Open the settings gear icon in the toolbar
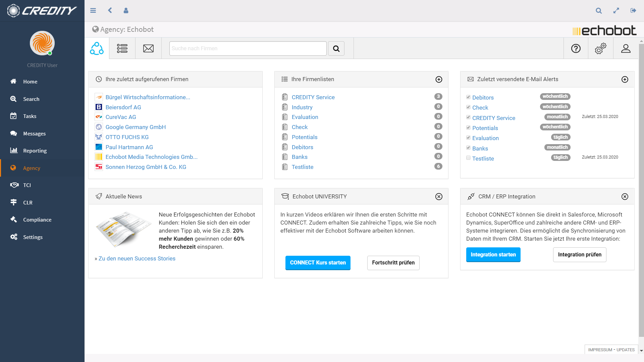The image size is (644, 362). (600, 48)
